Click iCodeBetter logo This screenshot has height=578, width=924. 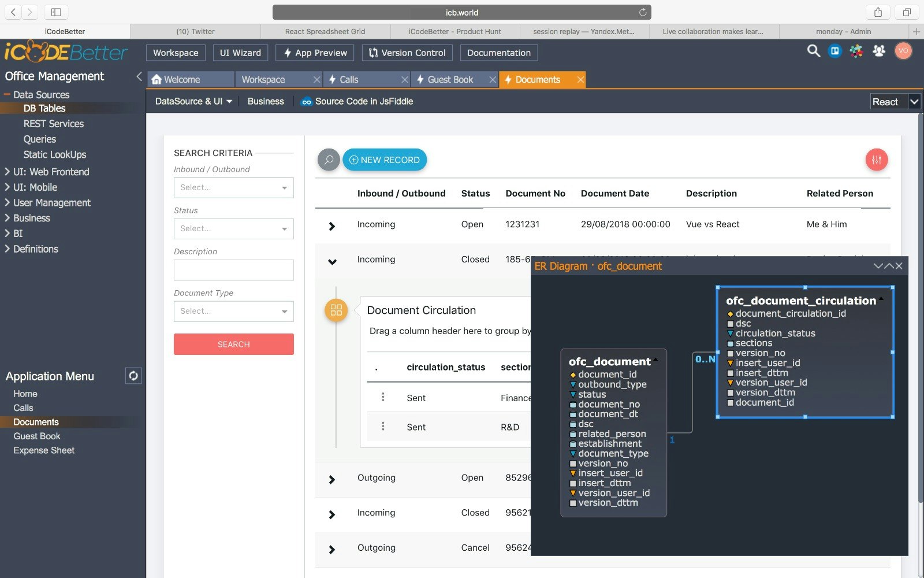tap(66, 52)
